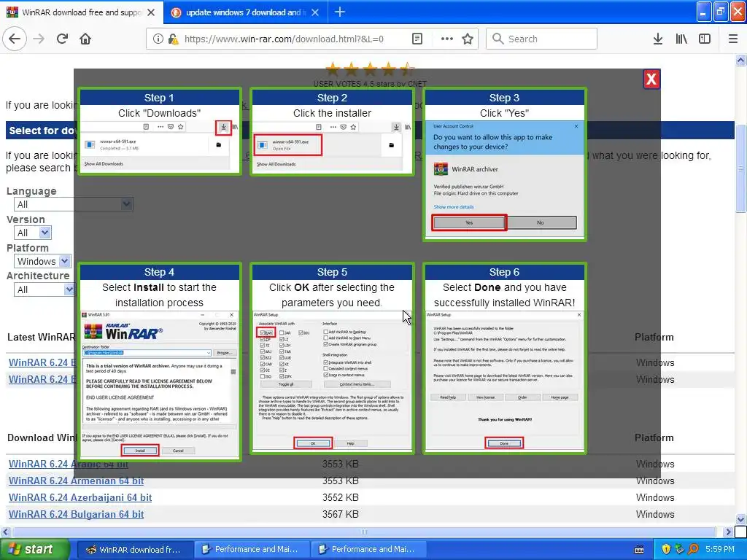Show site information icon in address bar
The image size is (747, 560).
[158, 39]
